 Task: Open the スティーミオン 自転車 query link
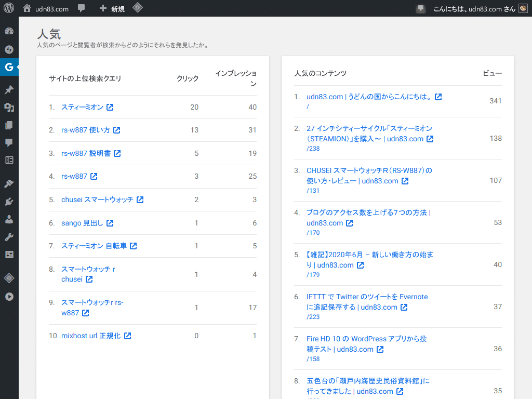tap(99, 246)
